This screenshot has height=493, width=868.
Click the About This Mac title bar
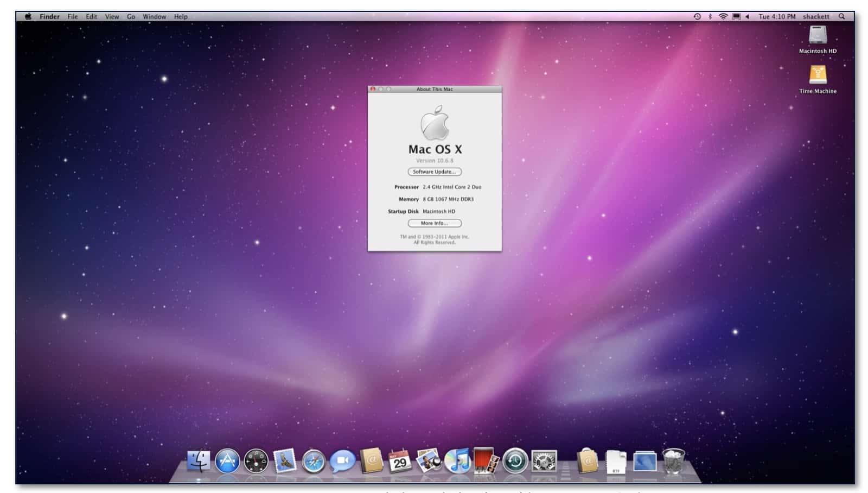[x=435, y=89]
